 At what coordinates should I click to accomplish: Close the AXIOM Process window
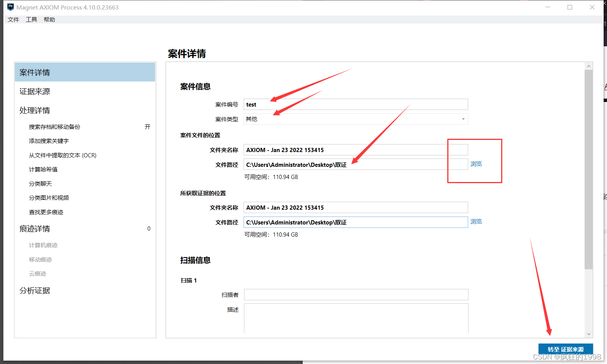point(592,7)
